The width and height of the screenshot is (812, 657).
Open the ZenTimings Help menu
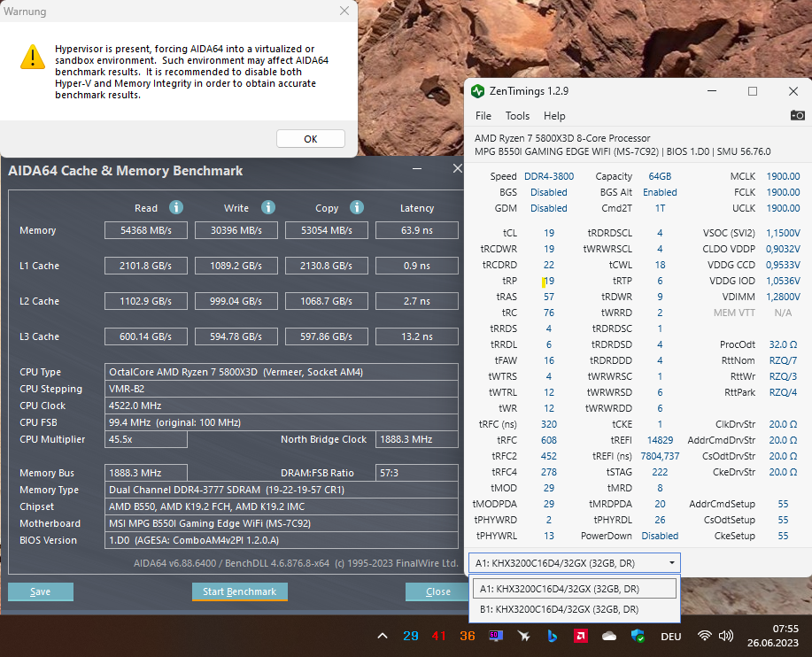tap(554, 116)
